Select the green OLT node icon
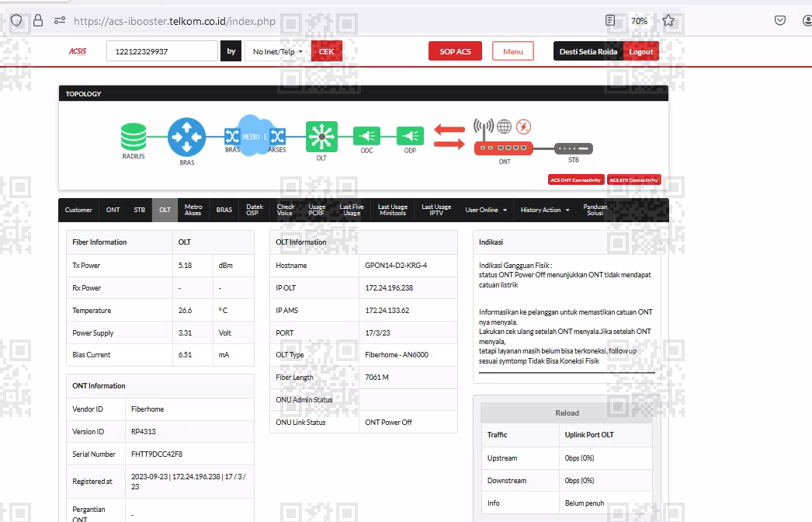The width and height of the screenshot is (812, 522). 321,137
